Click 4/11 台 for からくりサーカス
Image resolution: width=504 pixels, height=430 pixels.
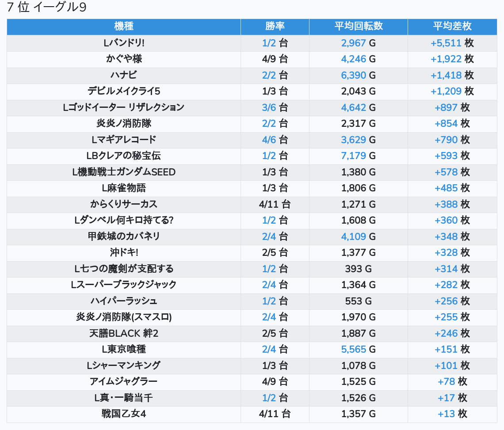point(275,204)
